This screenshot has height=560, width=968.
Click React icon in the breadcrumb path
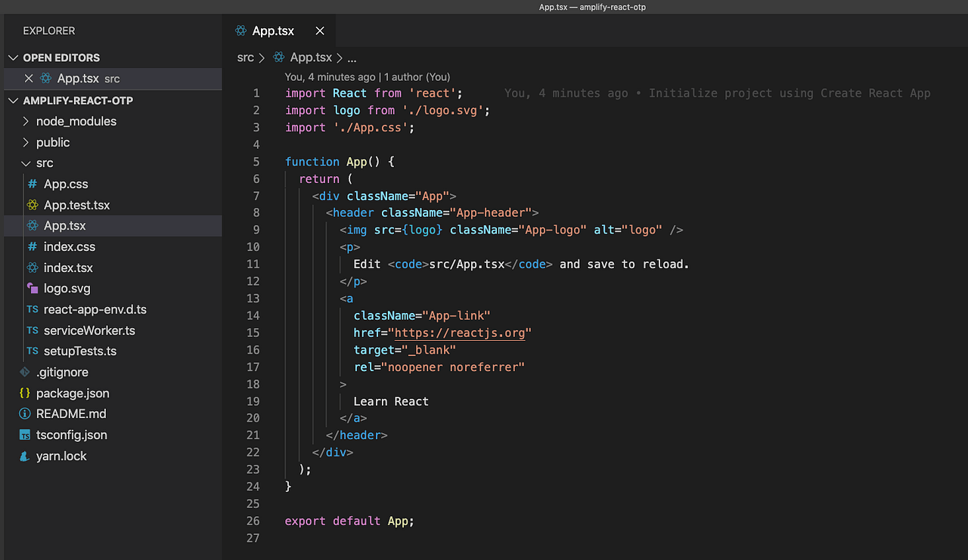(x=279, y=57)
